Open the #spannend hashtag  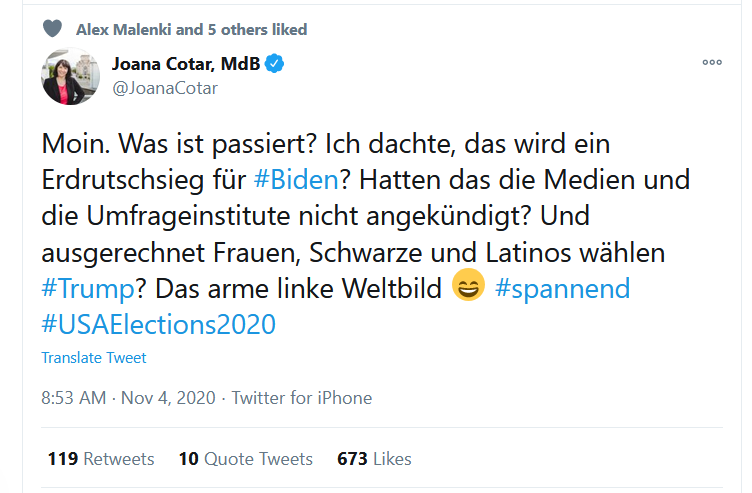coord(562,289)
